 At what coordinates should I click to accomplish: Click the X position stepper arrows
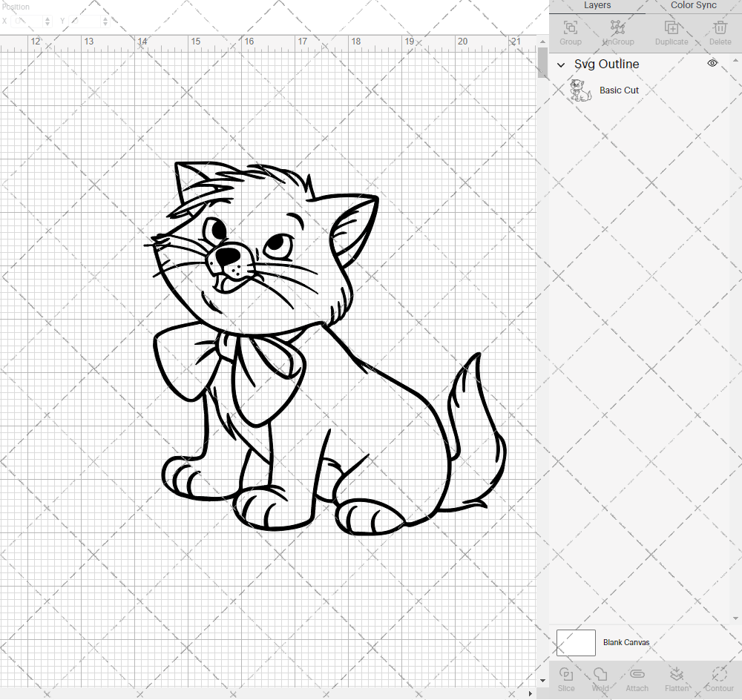[47, 22]
